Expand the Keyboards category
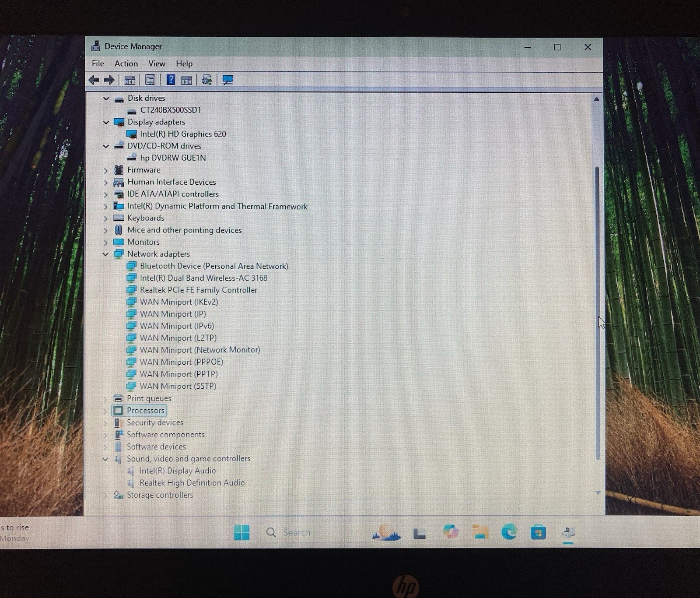Image resolution: width=700 pixels, height=598 pixels. coord(106,218)
